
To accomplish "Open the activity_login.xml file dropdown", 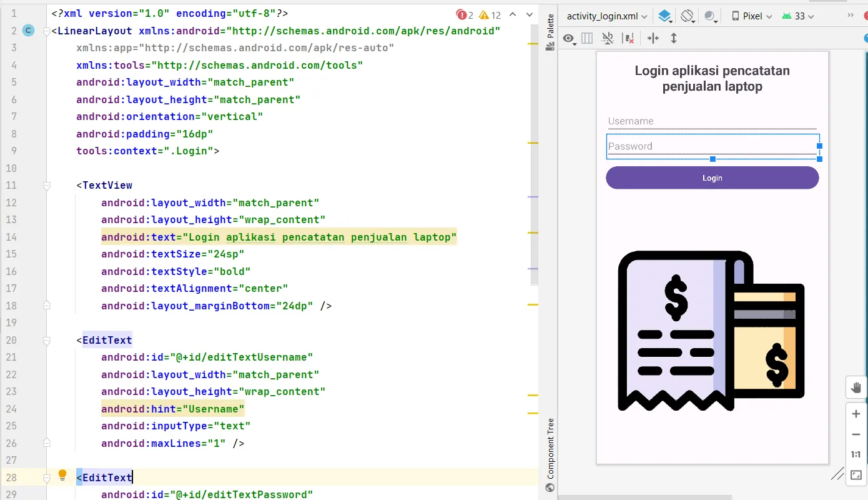I will click(606, 16).
